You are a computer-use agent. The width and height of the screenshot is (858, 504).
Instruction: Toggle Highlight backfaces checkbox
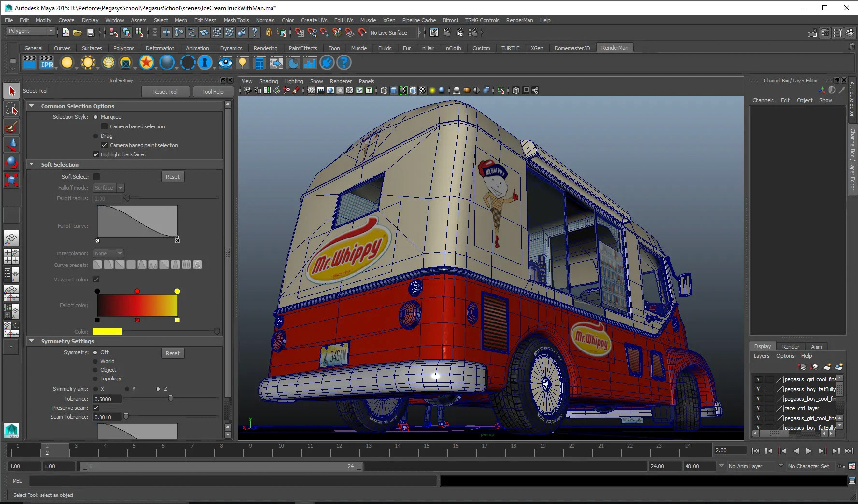96,154
